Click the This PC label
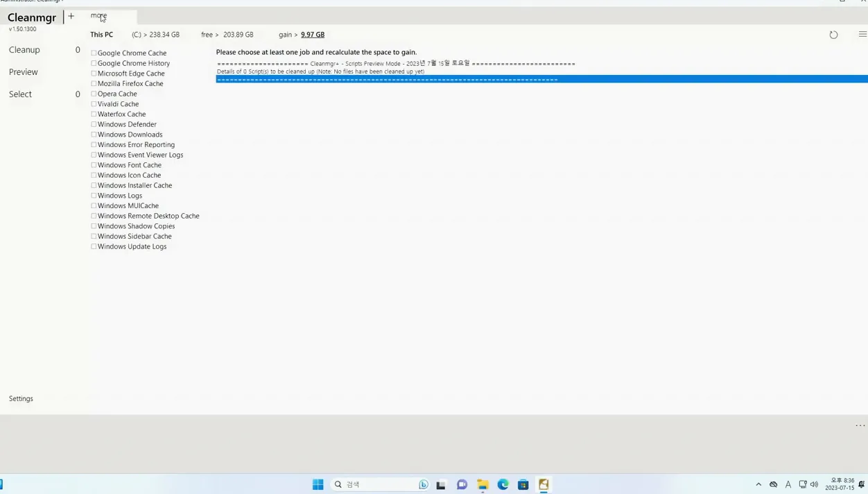Image resolution: width=868 pixels, height=494 pixels. pos(101,35)
